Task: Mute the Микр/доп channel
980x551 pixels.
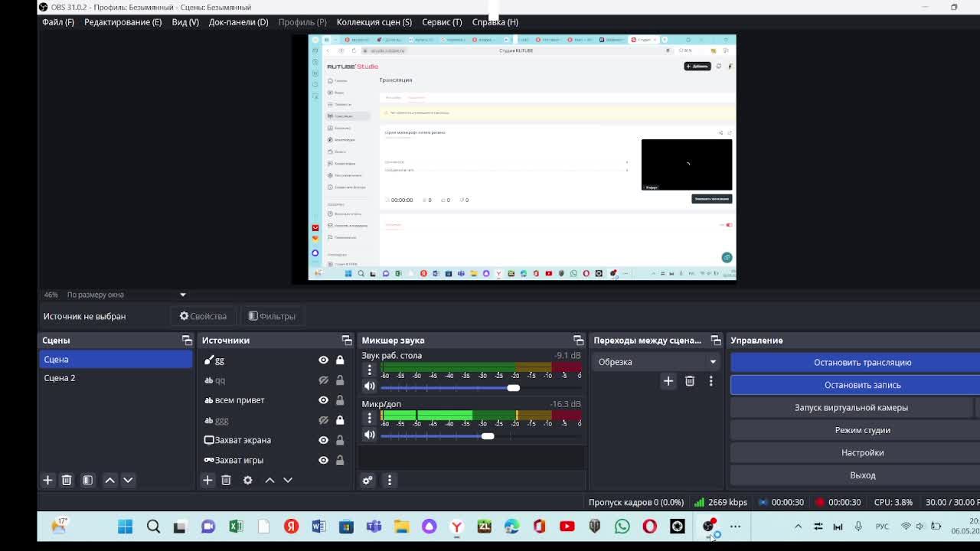Action: tap(369, 435)
